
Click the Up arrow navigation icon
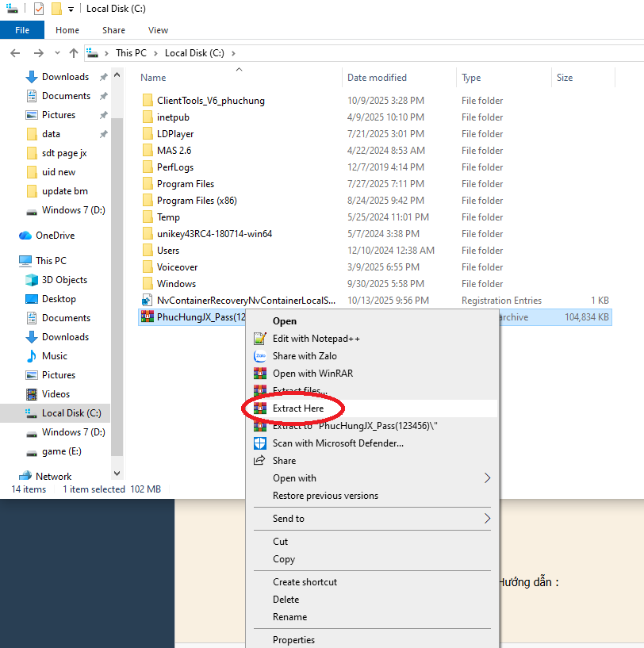pos(74,53)
